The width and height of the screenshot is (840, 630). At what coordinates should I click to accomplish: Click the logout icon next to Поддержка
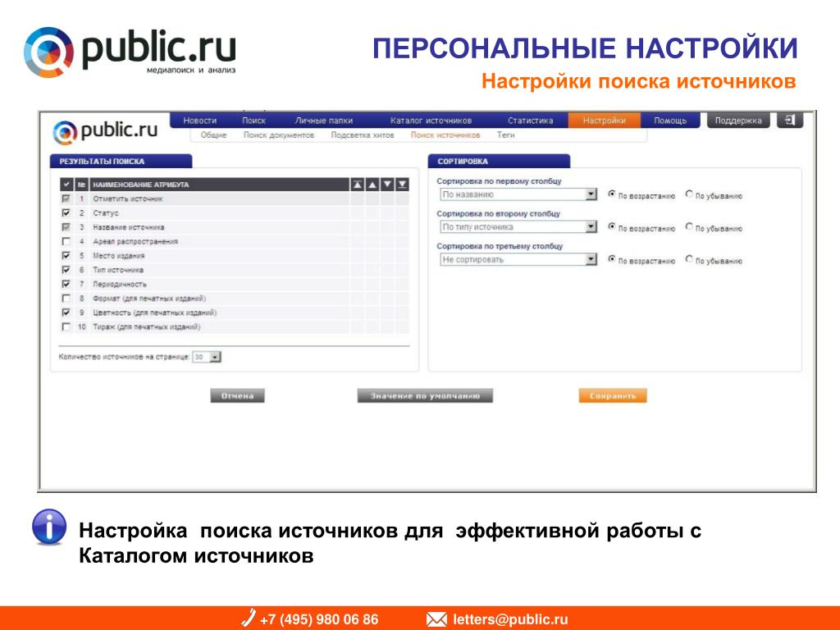click(790, 120)
